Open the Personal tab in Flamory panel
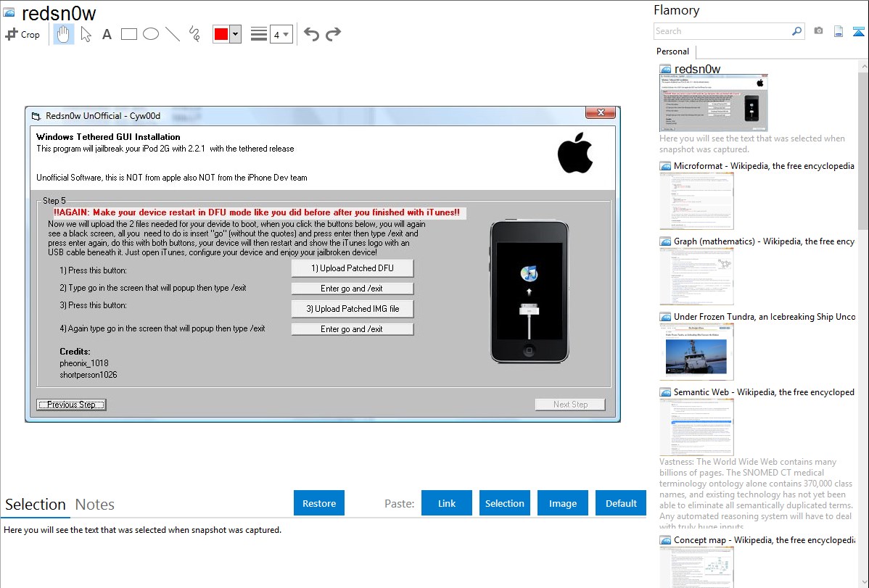This screenshot has width=869, height=588. click(672, 51)
